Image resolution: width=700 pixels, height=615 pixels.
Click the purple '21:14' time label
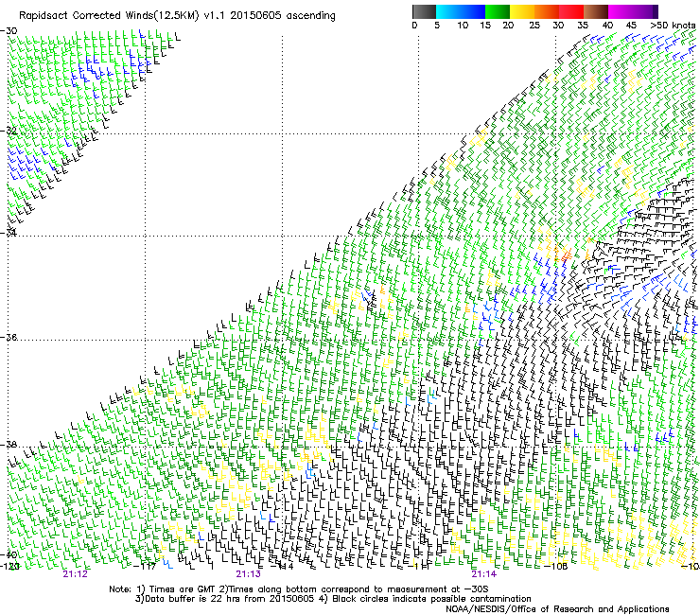pos(484,574)
